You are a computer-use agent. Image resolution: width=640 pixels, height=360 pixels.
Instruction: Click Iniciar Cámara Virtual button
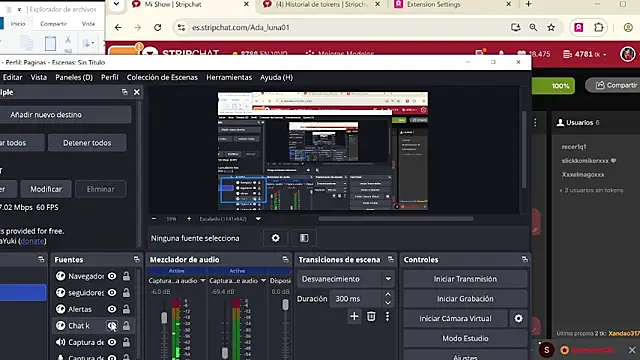(x=455, y=318)
